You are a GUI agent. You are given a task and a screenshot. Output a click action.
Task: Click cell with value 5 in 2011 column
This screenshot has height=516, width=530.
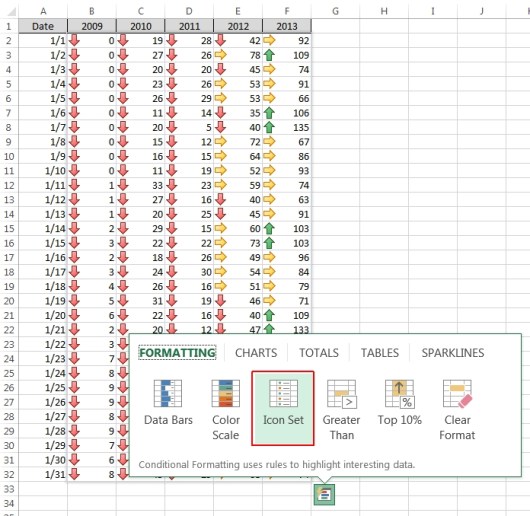click(x=189, y=127)
